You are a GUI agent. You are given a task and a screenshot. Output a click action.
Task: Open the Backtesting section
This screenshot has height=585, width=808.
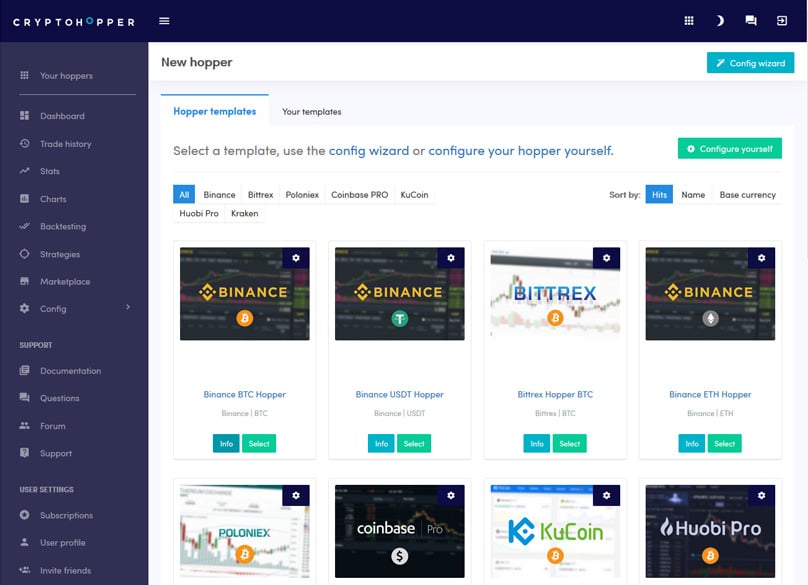pos(62,225)
